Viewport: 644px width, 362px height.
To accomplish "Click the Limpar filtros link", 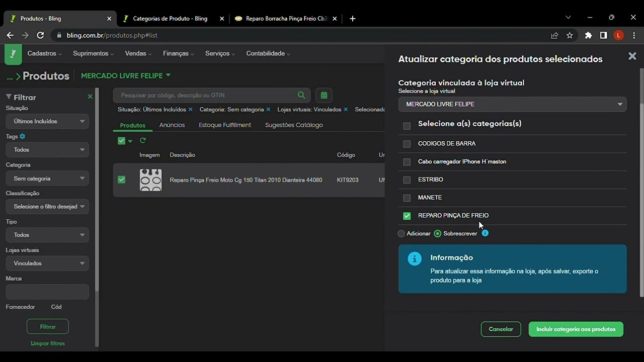I will 48,343.
